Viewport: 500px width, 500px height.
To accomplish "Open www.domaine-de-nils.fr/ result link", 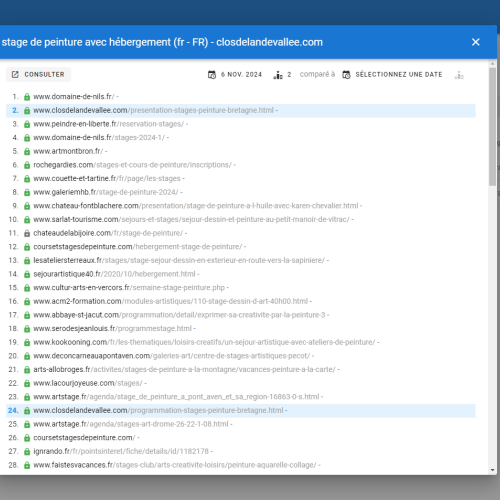I will click(74, 97).
